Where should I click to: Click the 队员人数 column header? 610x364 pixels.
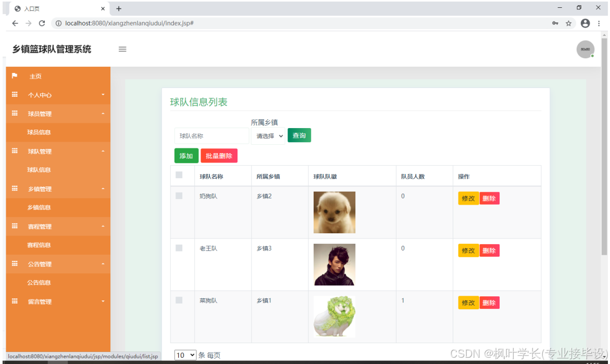[413, 177]
